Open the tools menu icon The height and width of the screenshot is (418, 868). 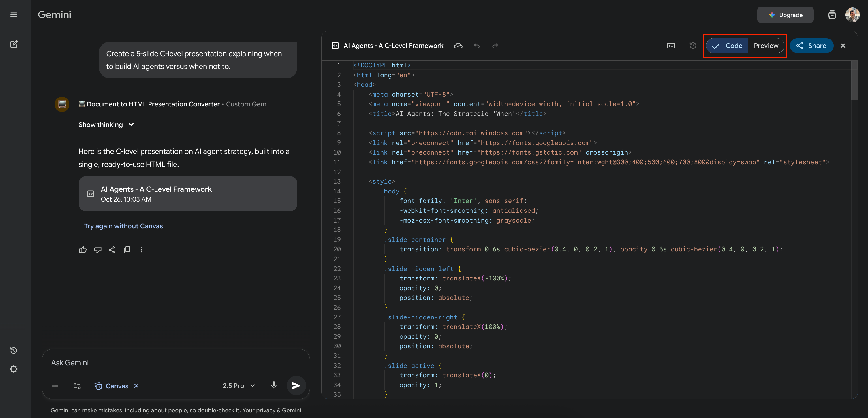(77, 386)
